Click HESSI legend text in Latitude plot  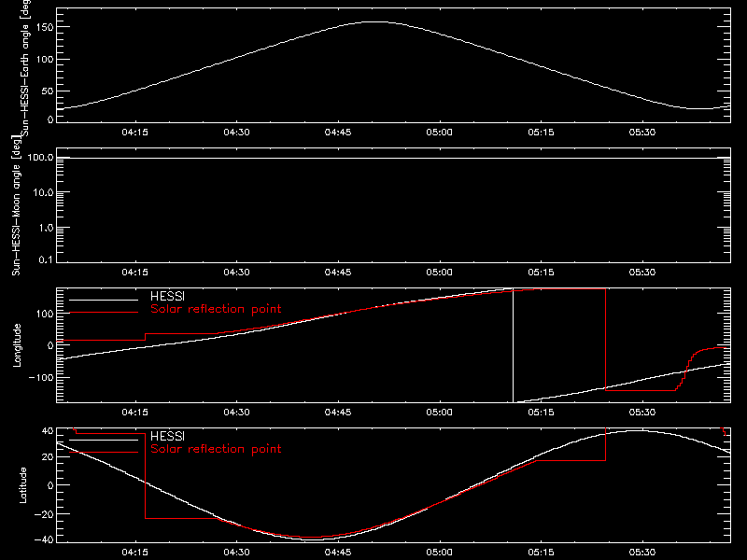click(168, 437)
